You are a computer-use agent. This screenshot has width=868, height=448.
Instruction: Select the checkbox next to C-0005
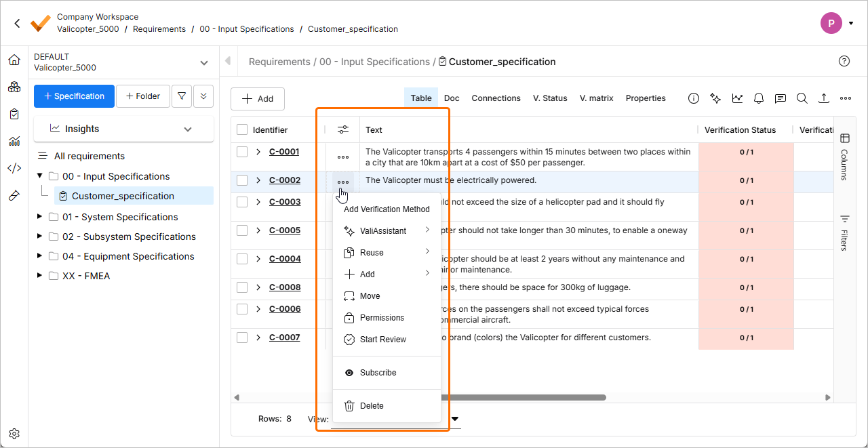(242, 230)
